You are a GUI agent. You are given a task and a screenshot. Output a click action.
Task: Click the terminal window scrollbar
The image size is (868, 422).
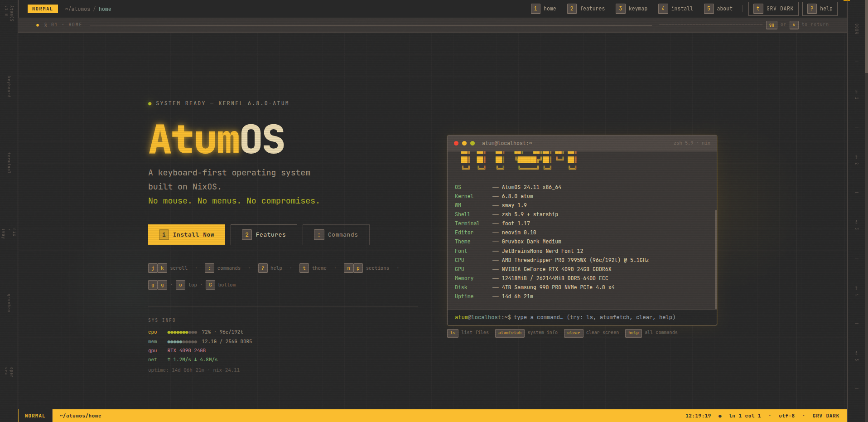tap(715, 259)
